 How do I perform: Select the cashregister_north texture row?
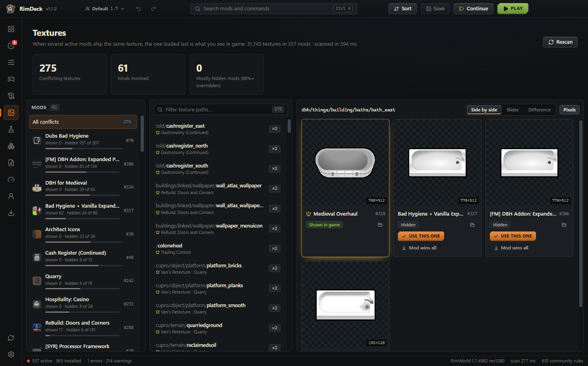point(219,149)
